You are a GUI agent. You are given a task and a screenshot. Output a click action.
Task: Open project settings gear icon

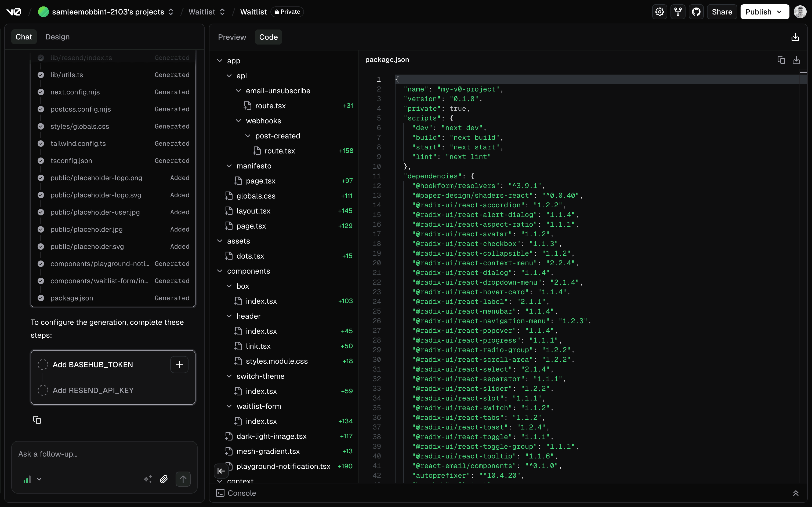[659, 12]
